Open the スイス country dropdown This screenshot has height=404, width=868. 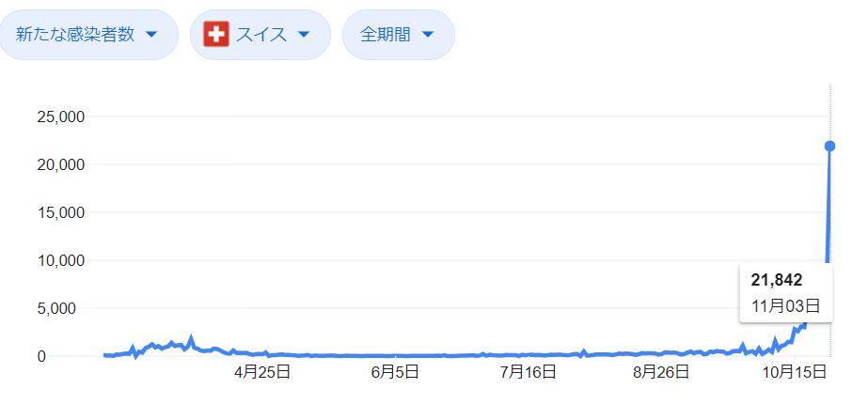pyautogui.click(x=260, y=35)
